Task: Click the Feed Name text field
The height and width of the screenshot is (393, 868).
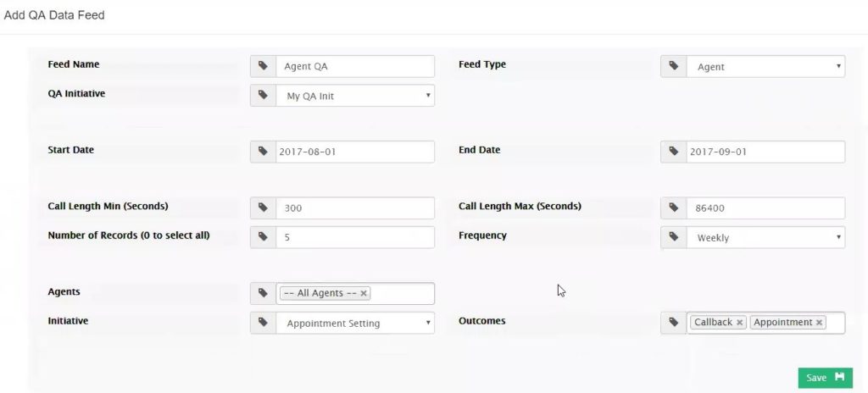Action: click(x=355, y=66)
